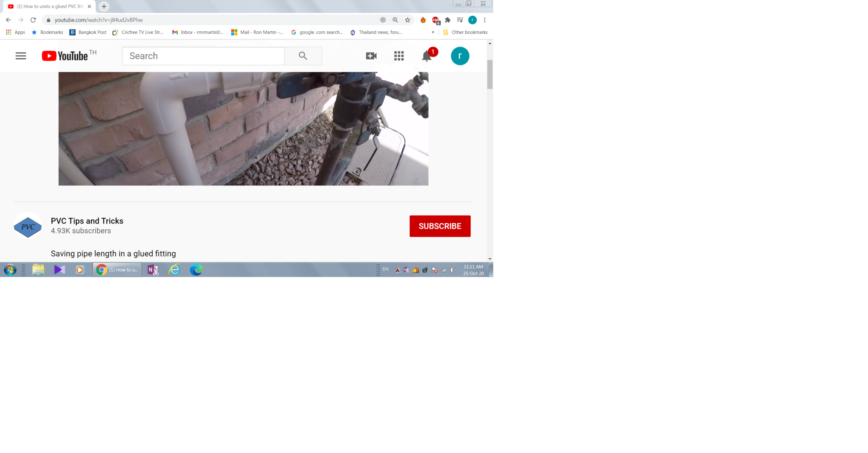The width and height of the screenshot is (868, 453).
Task: Go forward using browser forward arrow
Action: 21,20
